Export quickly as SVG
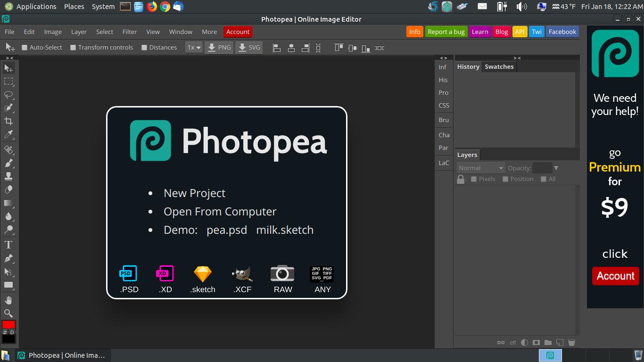This screenshot has height=362, width=644. tap(249, 48)
